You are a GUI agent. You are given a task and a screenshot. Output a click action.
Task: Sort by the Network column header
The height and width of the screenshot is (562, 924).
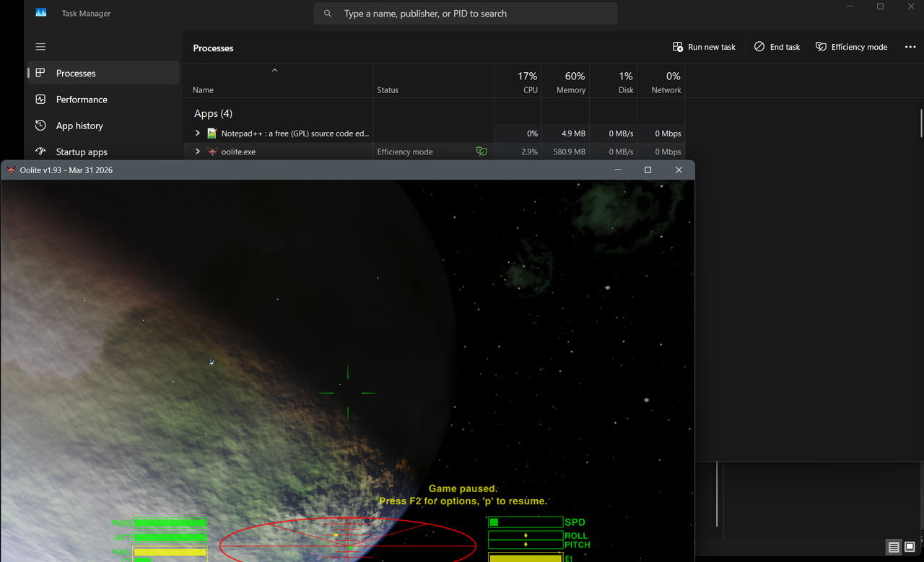click(x=661, y=82)
